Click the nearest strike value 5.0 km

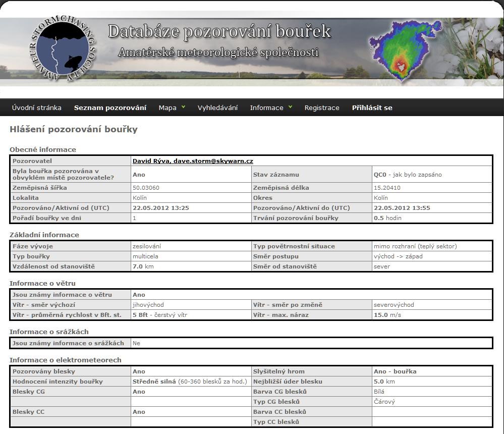384,382
